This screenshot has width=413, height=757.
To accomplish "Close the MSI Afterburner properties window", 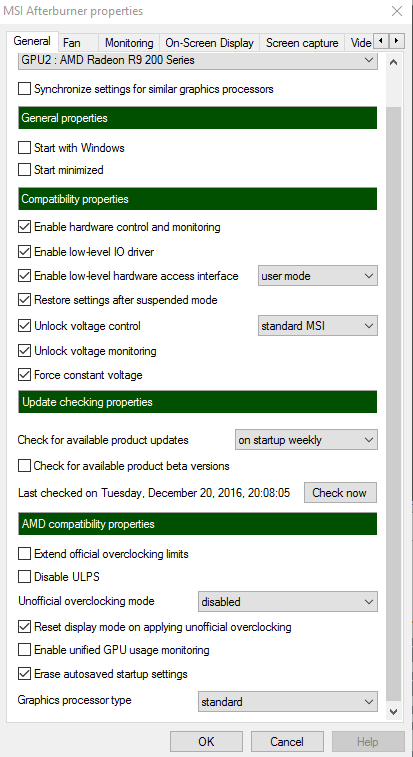I will (x=397, y=11).
